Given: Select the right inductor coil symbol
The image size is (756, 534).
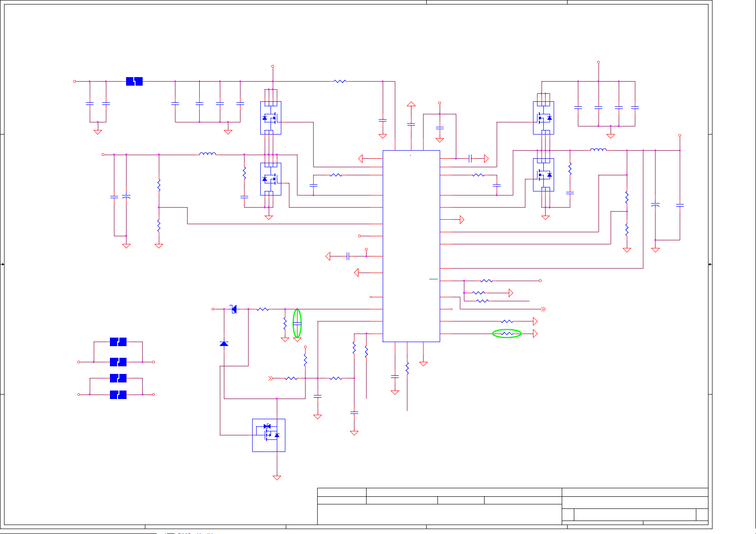Looking at the screenshot, I should (x=598, y=149).
